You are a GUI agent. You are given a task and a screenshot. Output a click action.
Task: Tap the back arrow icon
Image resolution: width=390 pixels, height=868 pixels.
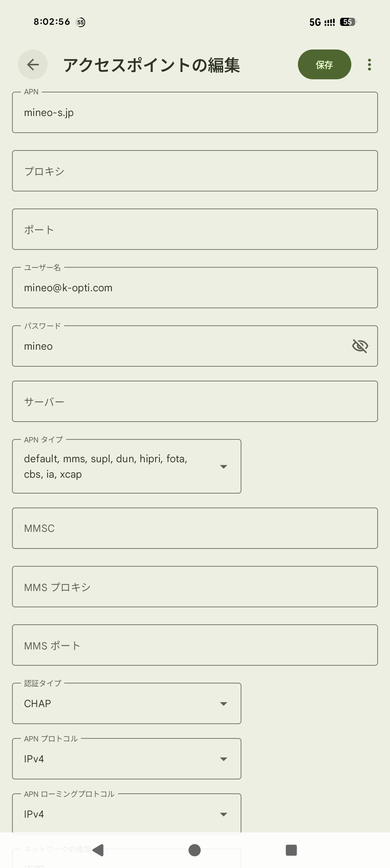(33, 65)
